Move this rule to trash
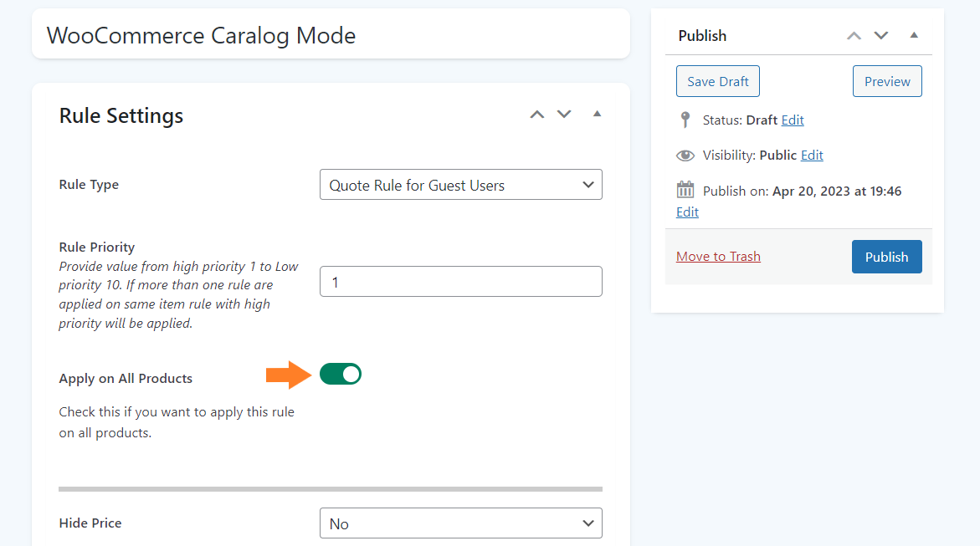Image resolution: width=980 pixels, height=546 pixels. [x=718, y=256]
